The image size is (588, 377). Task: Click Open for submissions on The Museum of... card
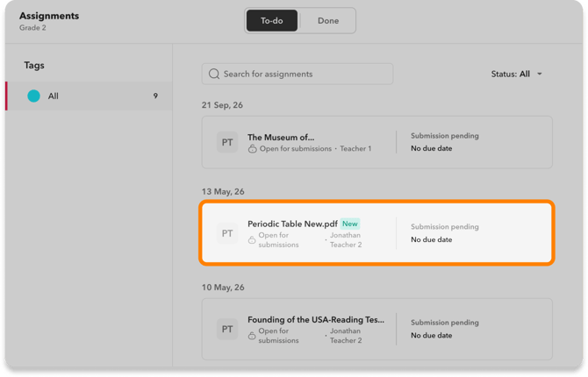(296, 149)
